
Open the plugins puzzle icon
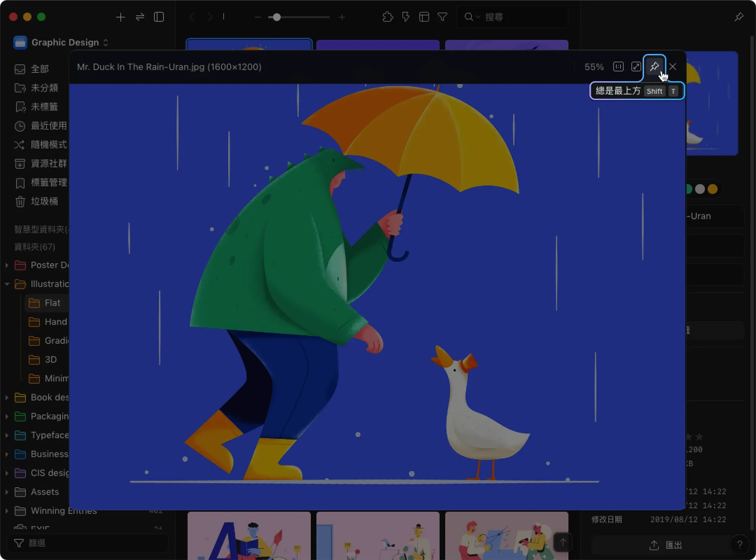pos(388,17)
